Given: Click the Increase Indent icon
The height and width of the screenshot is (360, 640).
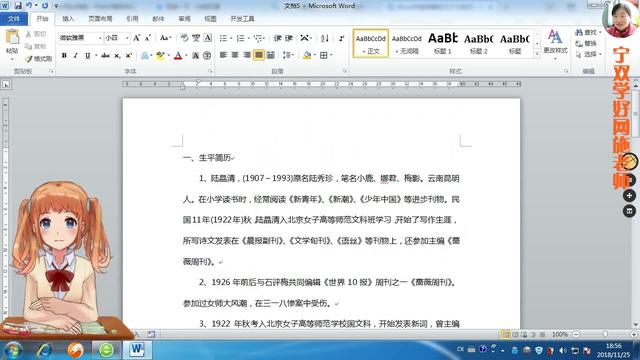Looking at the screenshot, I should tap(289, 38).
